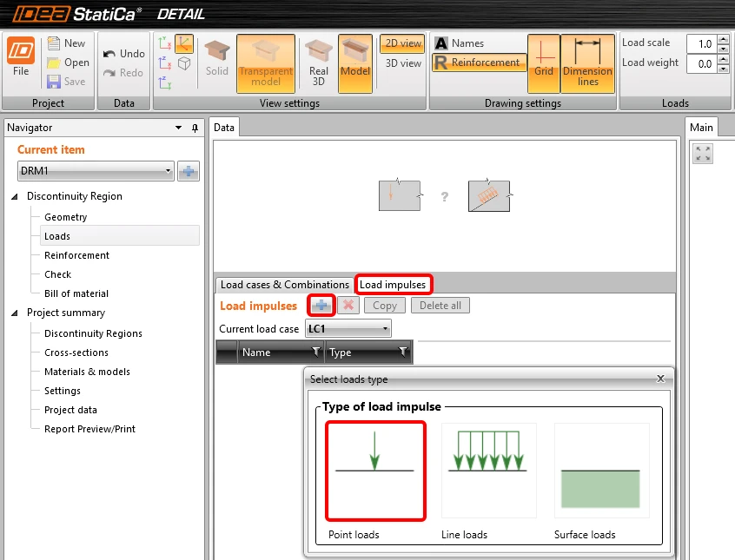Open the Reinforcement item in the Navigator
Viewport: 735px width, 560px height.
pos(76,255)
